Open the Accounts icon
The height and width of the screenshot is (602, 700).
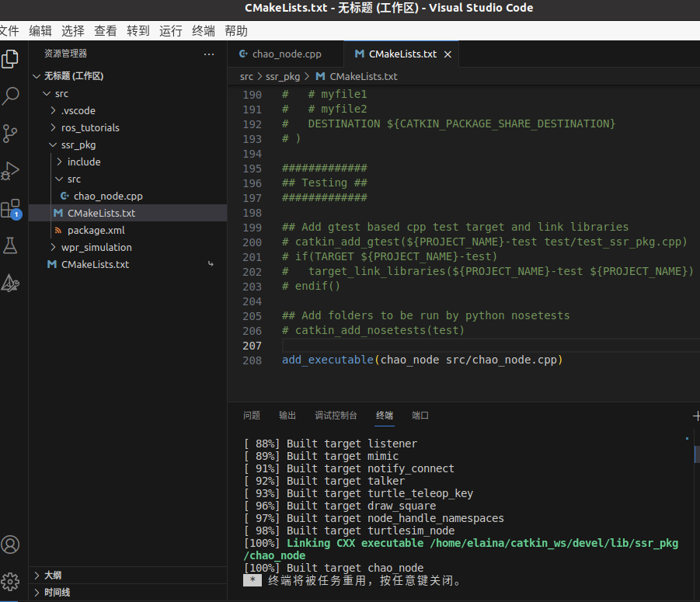10,545
